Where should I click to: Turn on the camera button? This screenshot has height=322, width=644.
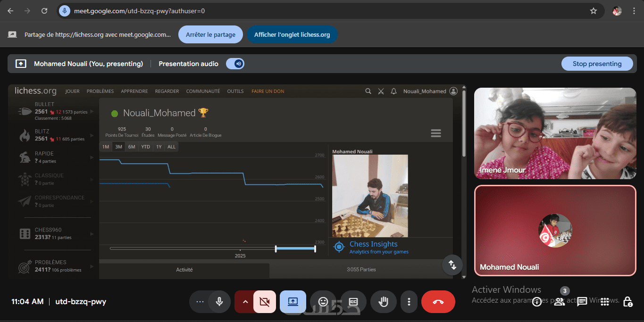tap(264, 302)
